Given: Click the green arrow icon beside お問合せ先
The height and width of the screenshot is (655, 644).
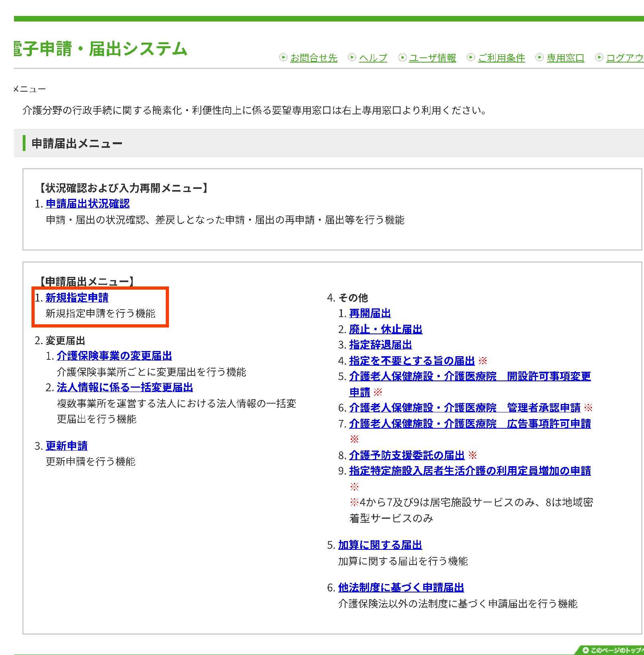Looking at the screenshot, I should pos(283,57).
